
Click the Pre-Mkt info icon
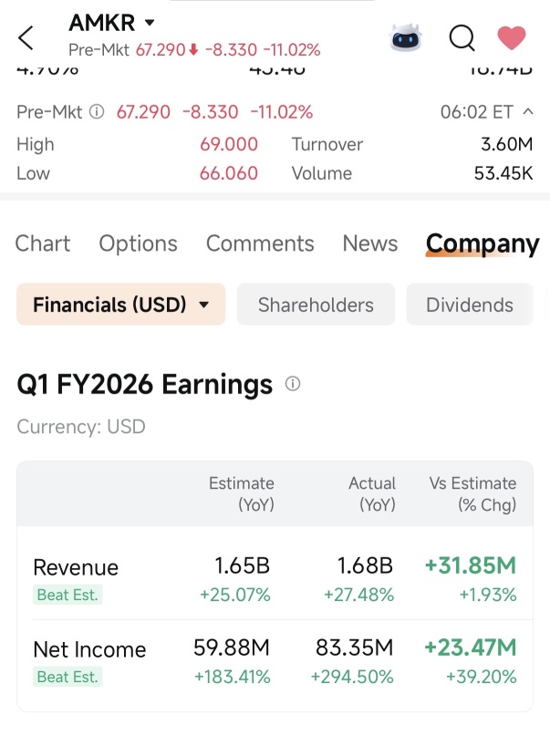coord(97,112)
